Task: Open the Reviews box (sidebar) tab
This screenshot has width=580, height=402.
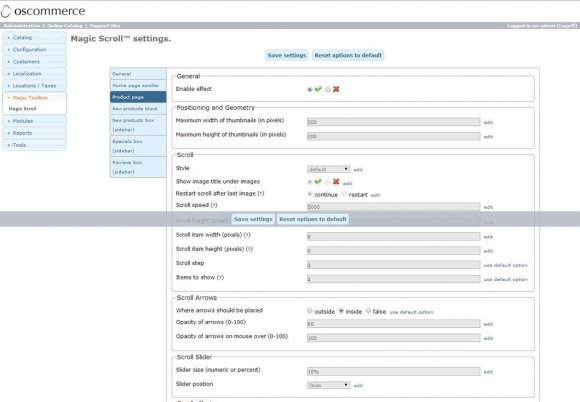Action: click(x=138, y=167)
